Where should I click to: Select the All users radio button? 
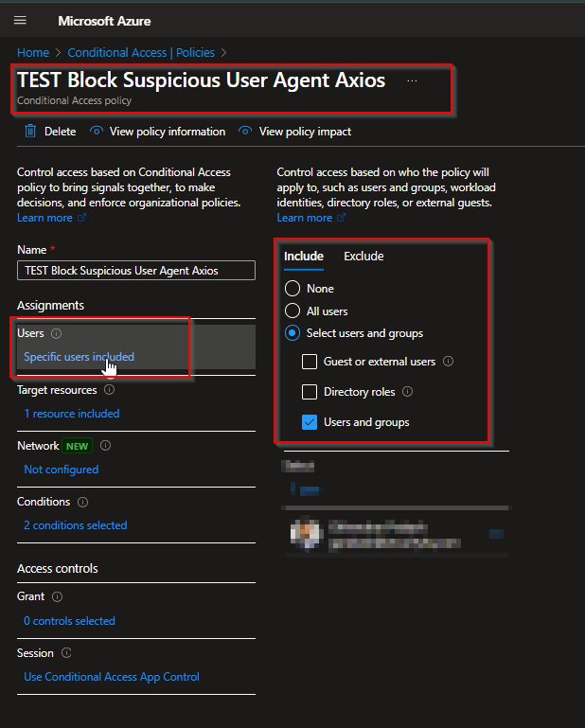pyautogui.click(x=293, y=311)
